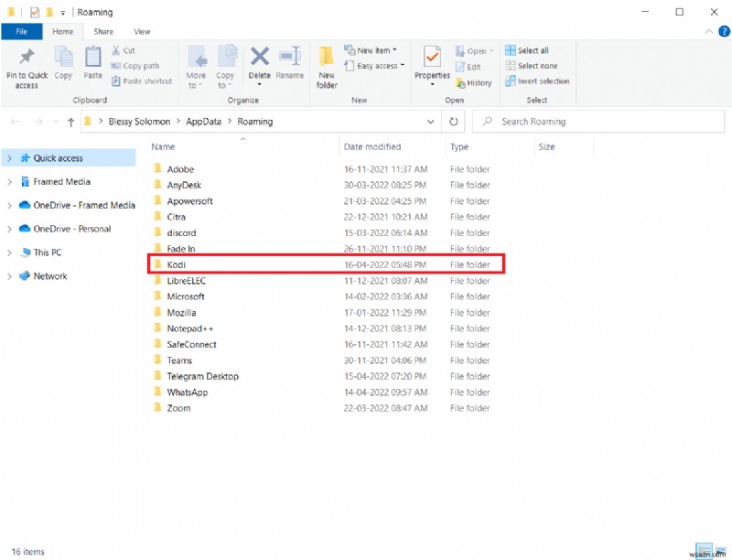Click the Kodi folder icon

pyautogui.click(x=157, y=264)
